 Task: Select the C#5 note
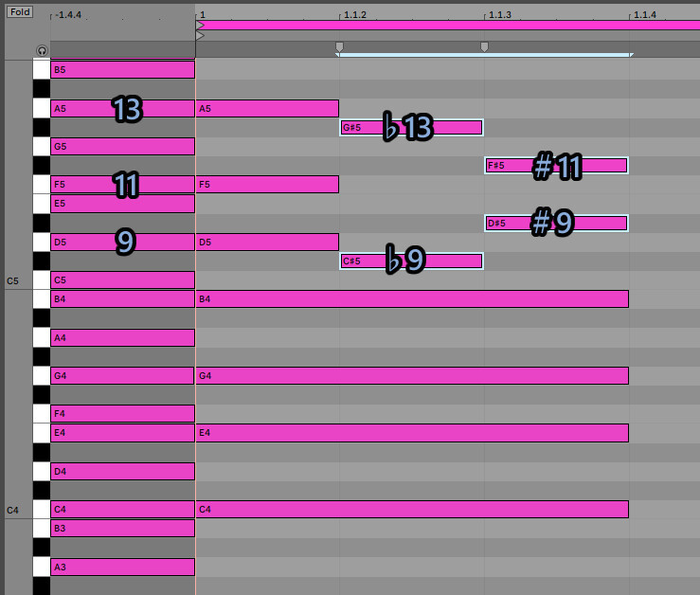[411, 261]
